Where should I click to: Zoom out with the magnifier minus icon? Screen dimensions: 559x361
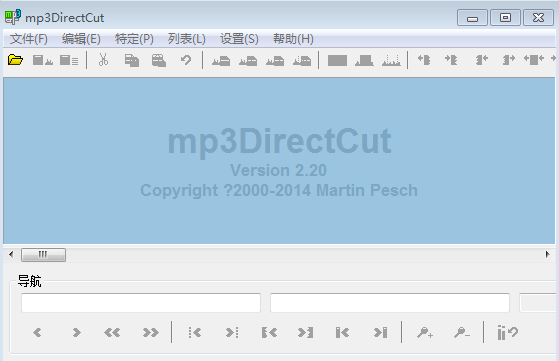(462, 333)
